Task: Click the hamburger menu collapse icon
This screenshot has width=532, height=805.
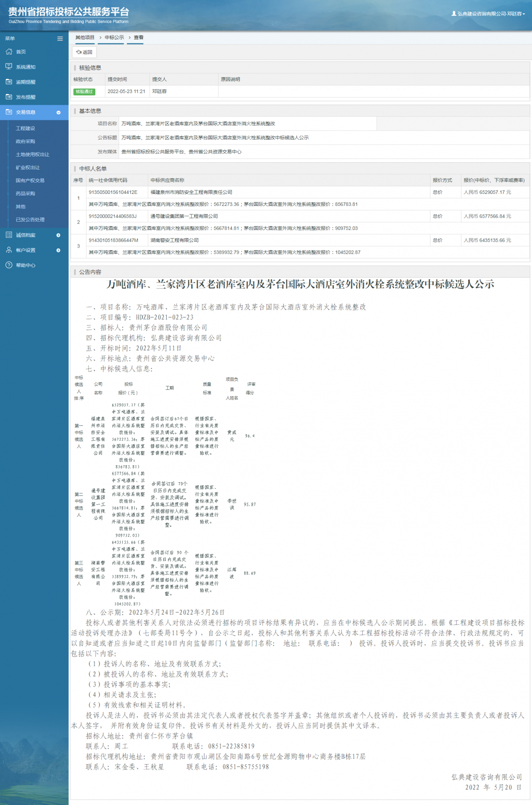Action: 60,39
